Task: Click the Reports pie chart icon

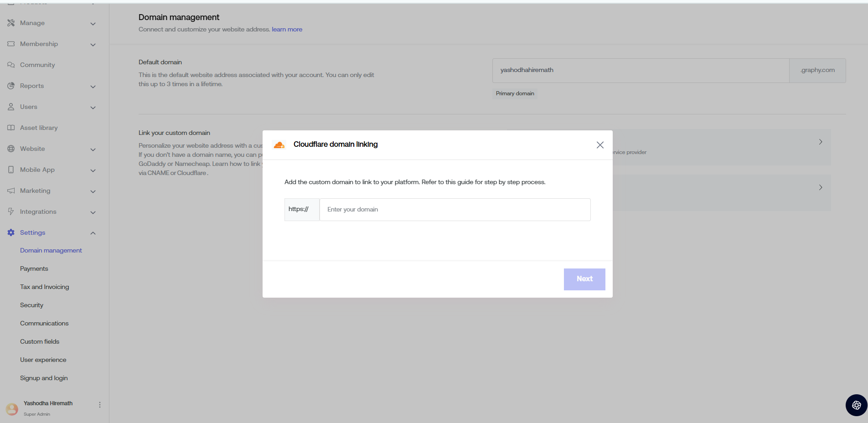Action: pyautogui.click(x=11, y=86)
